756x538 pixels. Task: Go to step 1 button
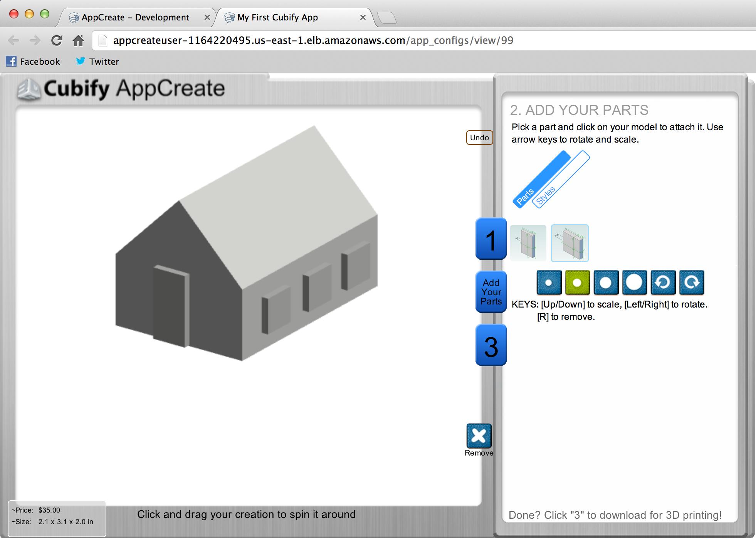(x=491, y=239)
